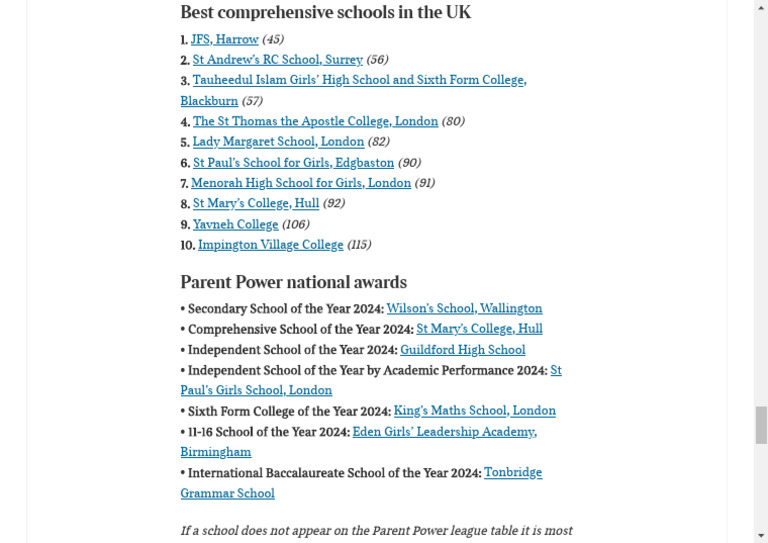Open Wilson's School, Wallington link
This screenshot has width=768, height=543.
pos(464,308)
